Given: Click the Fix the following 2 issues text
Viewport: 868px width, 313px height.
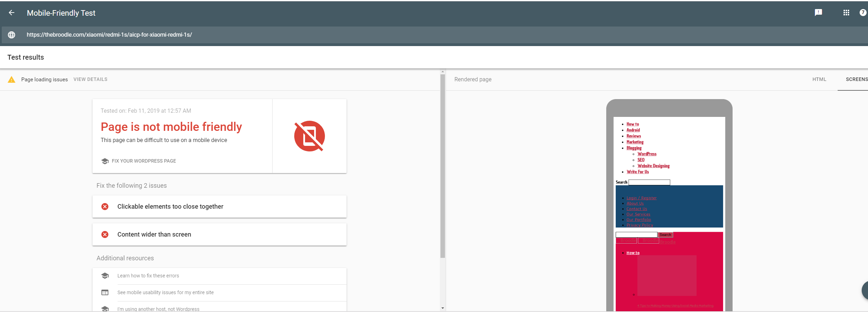Looking at the screenshot, I should 132,186.
